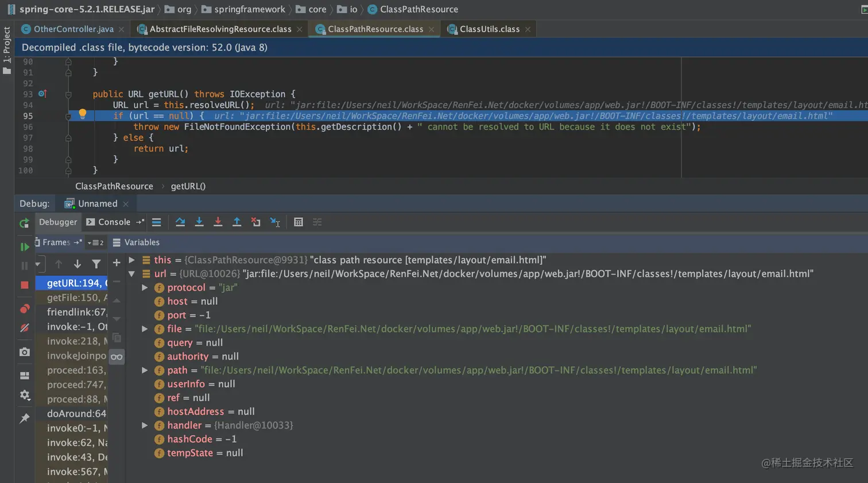Open debugger settings gear menu
Screen dimensions: 868x483
pos(24,395)
